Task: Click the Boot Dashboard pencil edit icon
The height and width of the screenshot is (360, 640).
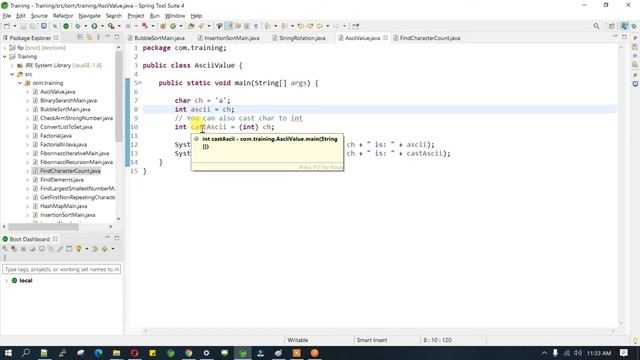Action: (60, 249)
